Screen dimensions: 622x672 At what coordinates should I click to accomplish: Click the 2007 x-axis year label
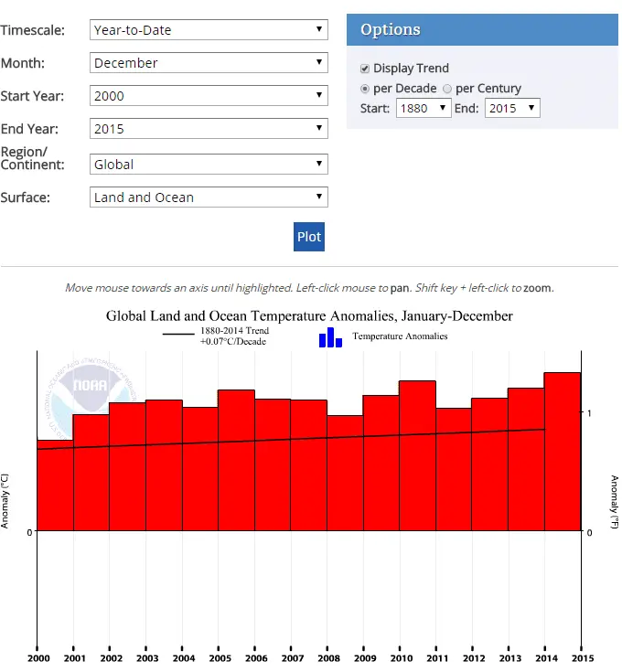(293, 658)
